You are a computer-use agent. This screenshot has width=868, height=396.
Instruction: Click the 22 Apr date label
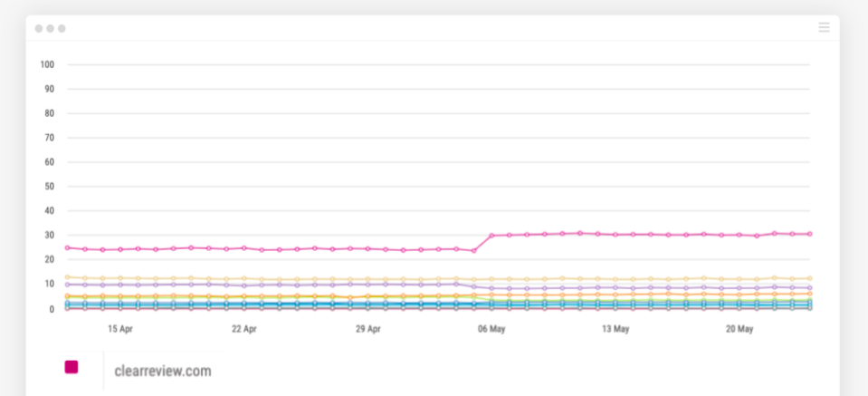pos(244,329)
